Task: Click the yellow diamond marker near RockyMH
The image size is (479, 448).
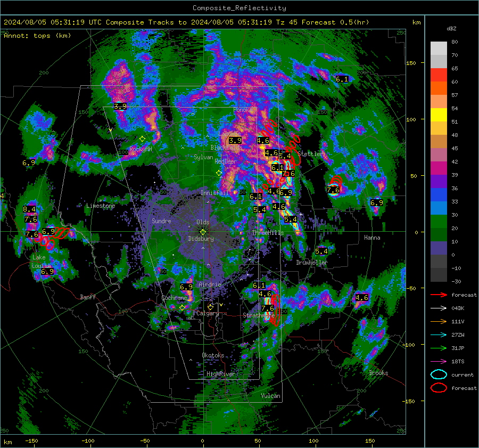Action: 142,139
